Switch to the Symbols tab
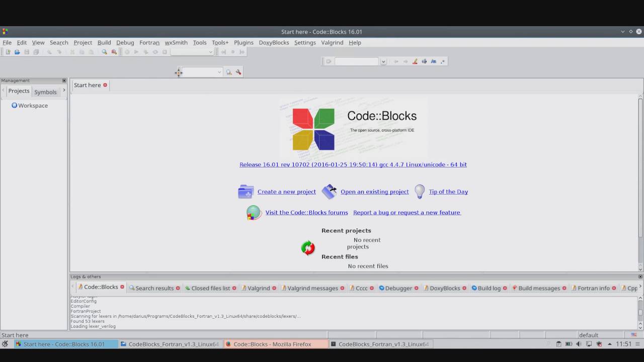 (x=45, y=92)
